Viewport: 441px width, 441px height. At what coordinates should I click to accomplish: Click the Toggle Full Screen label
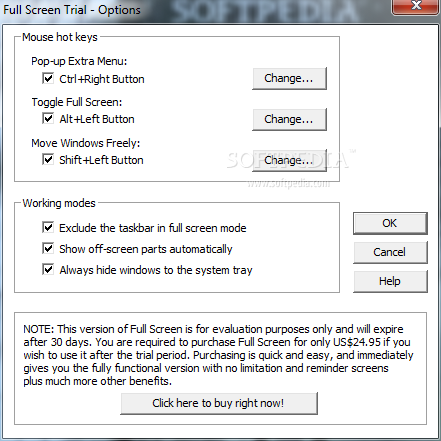(77, 102)
